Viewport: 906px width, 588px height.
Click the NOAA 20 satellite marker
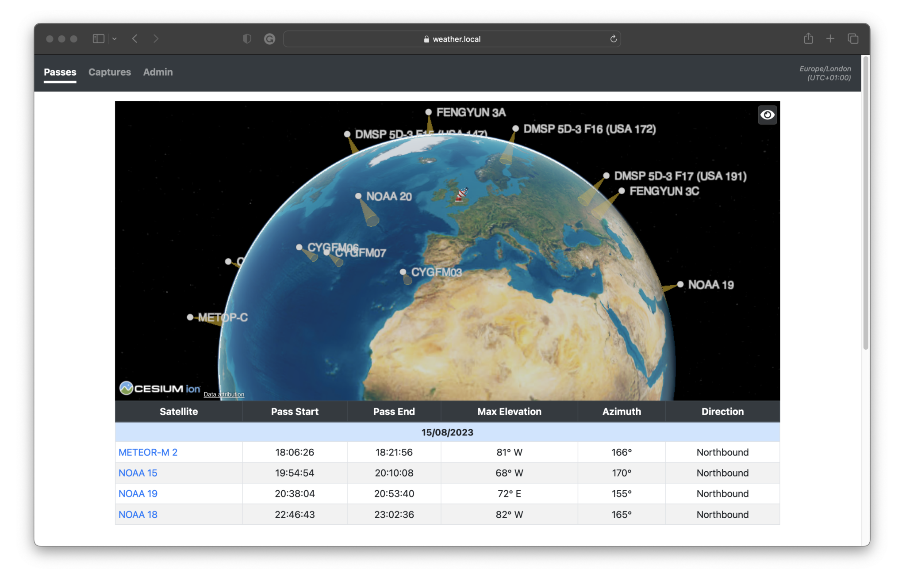[358, 195]
